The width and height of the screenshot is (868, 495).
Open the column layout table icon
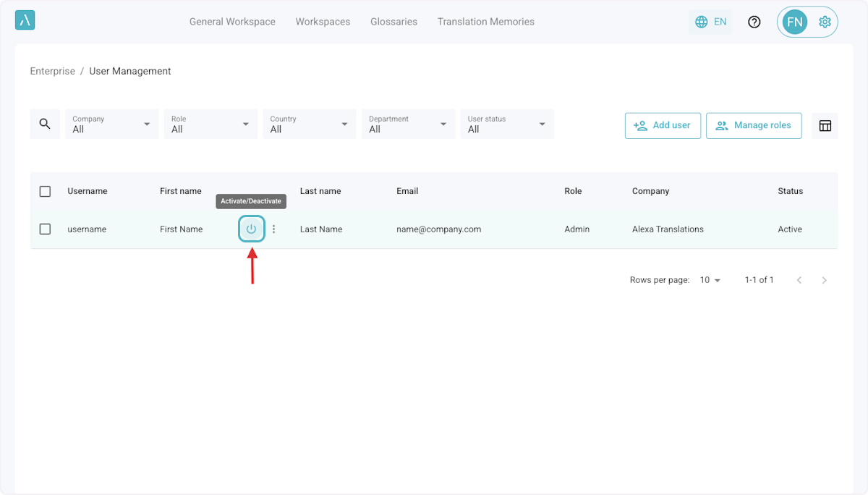pos(825,126)
